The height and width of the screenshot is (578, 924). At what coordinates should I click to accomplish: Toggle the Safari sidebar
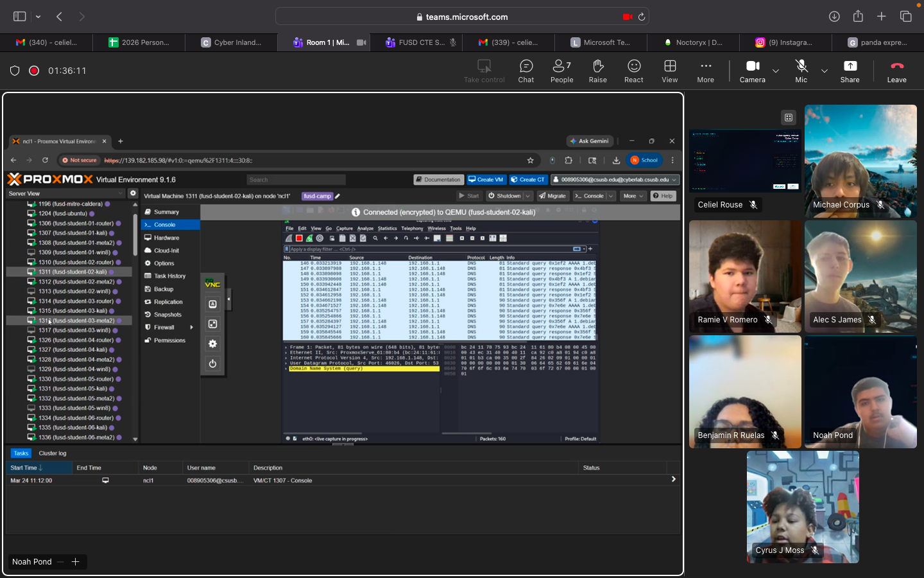(x=20, y=17)
